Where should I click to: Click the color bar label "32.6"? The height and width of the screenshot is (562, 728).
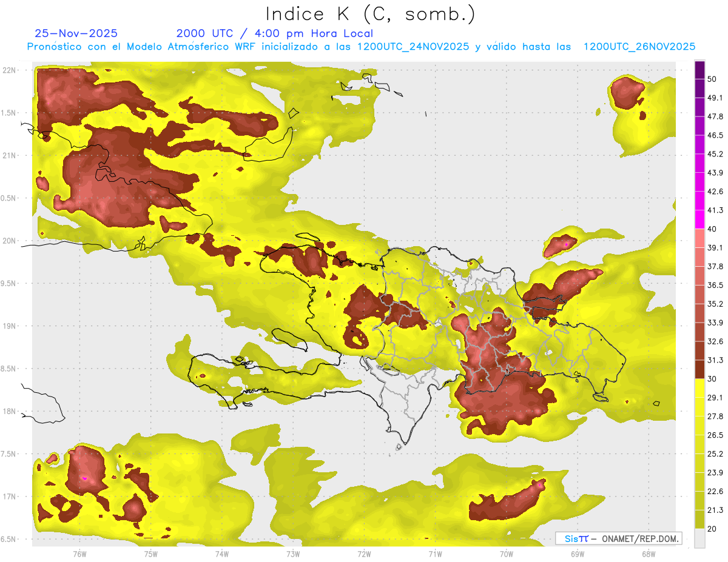[x=715, y=341]
